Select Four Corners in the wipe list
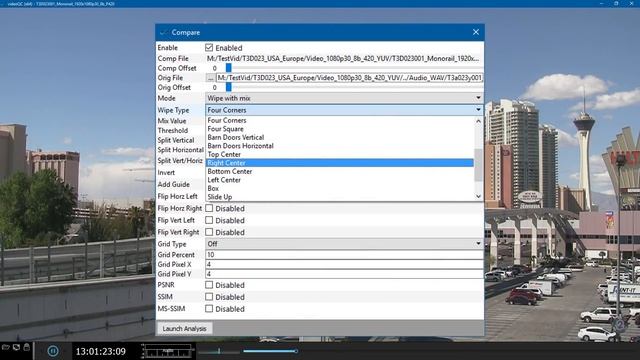 pyautogui.click(x=340, y=120)
